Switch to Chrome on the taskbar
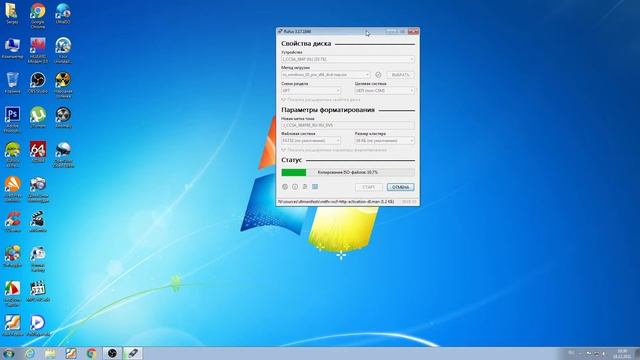Image resolution: width=640 pixels, height=360 pixels. 92,353
